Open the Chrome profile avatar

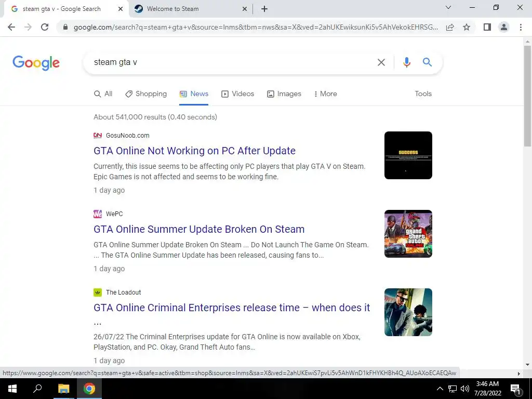click(504, 27)
